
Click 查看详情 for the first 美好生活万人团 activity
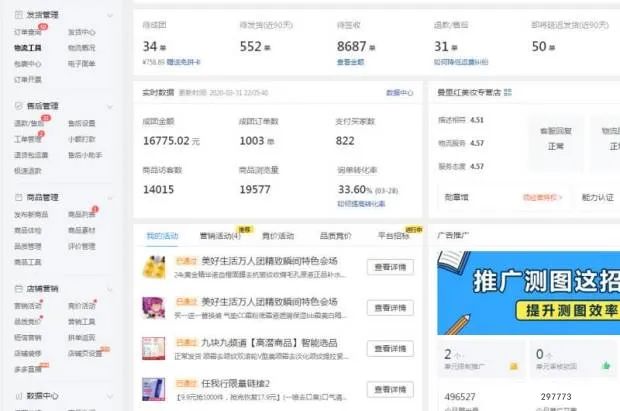390,267
